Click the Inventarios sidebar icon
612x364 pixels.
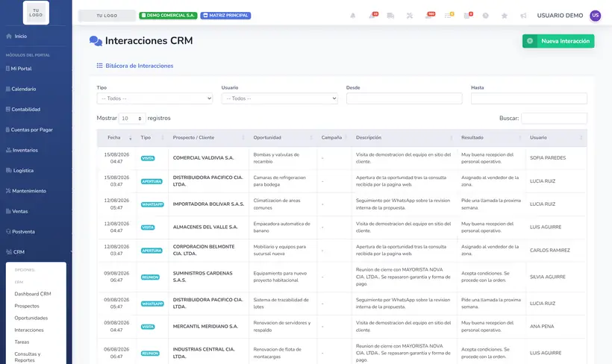point(9,150)
